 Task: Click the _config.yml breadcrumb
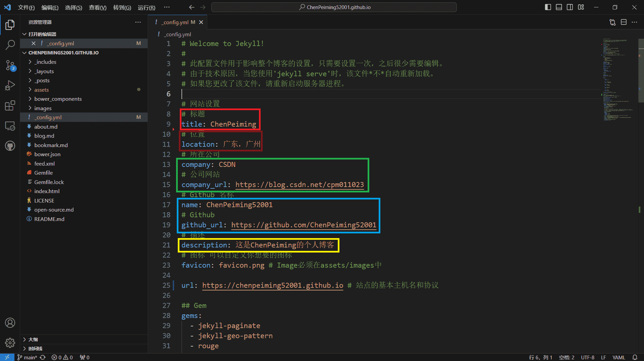coord(178,34)
